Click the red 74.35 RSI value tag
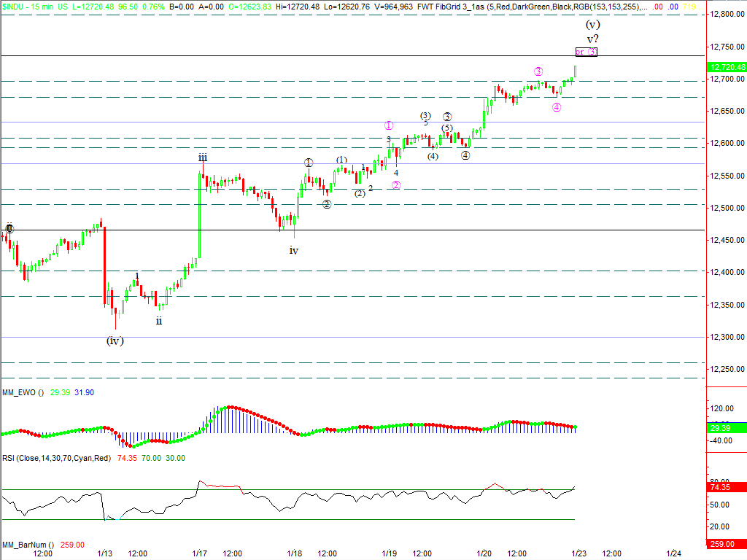This screenshot has height=560, width=747. (x=726, y=487)
